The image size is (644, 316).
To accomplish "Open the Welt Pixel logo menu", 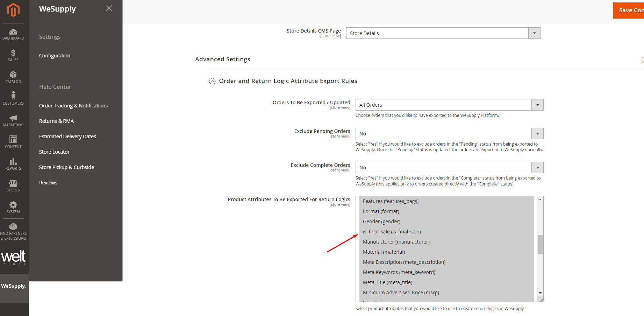I will click(x=13, y=257).
